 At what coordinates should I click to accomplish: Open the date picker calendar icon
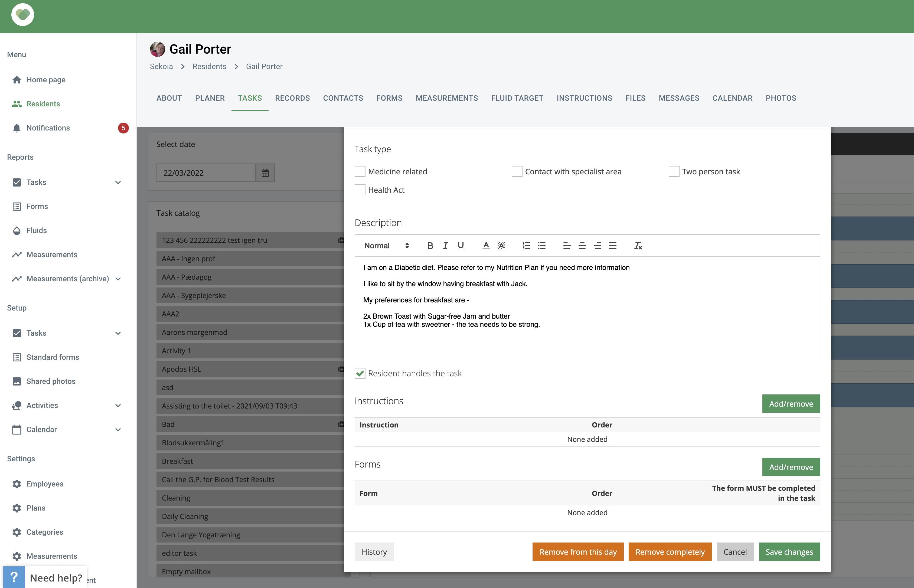(x=265, y=173)
